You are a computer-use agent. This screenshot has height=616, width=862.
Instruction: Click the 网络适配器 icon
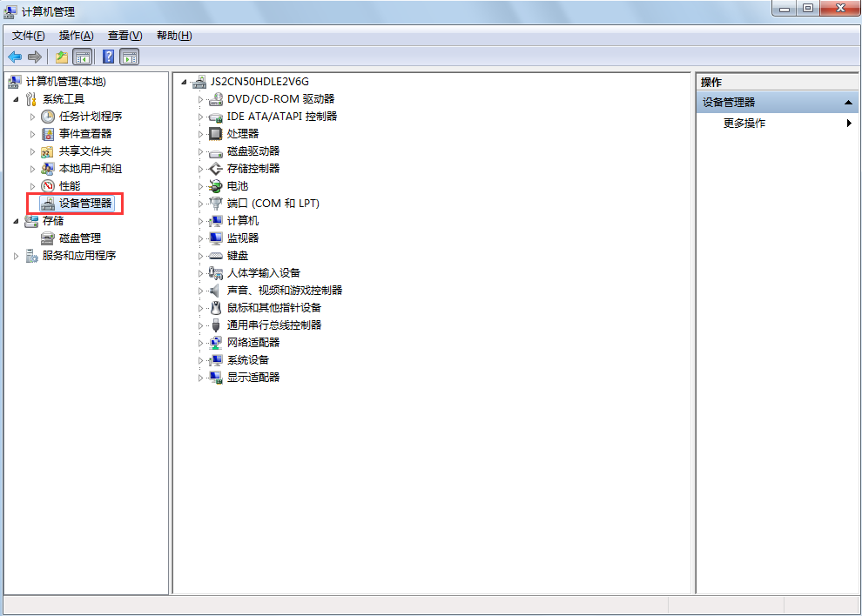click(216, 343)
